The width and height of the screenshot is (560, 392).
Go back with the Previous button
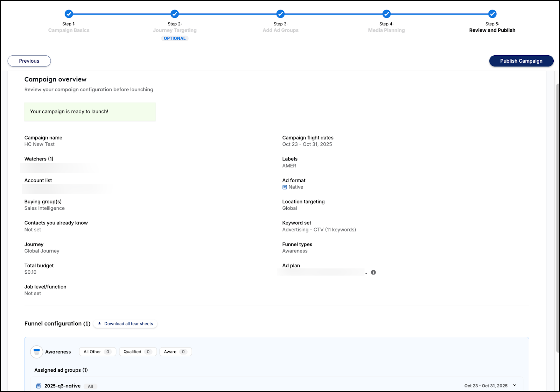[x=29, y=61]
